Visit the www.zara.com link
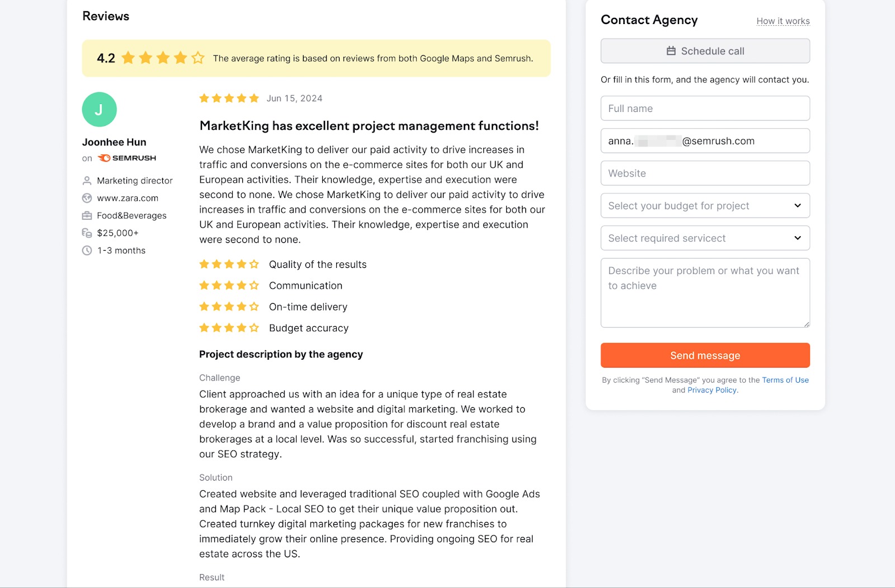This screenshot has height=588, width=895. pyautogui.click(x=127, y=197)
